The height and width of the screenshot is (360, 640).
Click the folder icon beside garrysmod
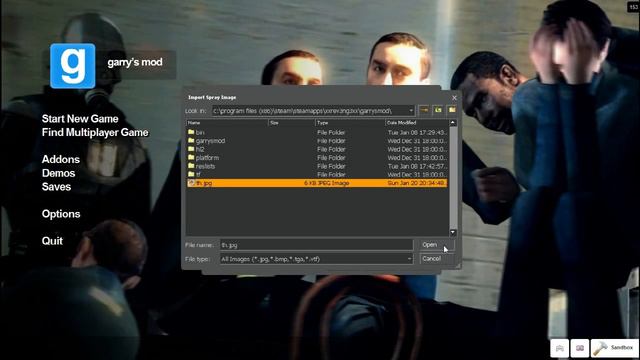click(191, 140)
